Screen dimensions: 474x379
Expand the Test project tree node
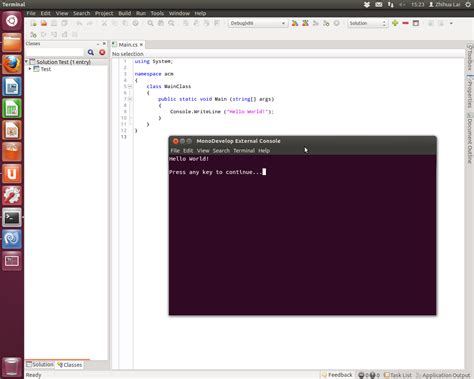30,69
